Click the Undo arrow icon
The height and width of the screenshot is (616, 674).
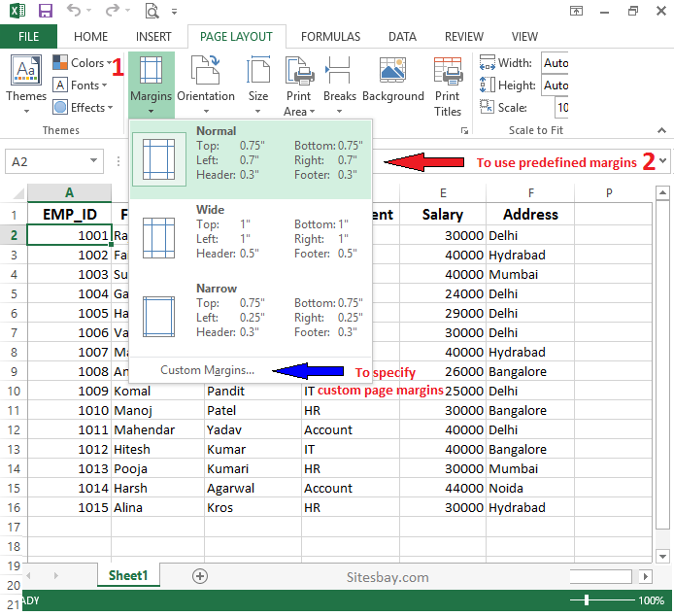point(74,10)
